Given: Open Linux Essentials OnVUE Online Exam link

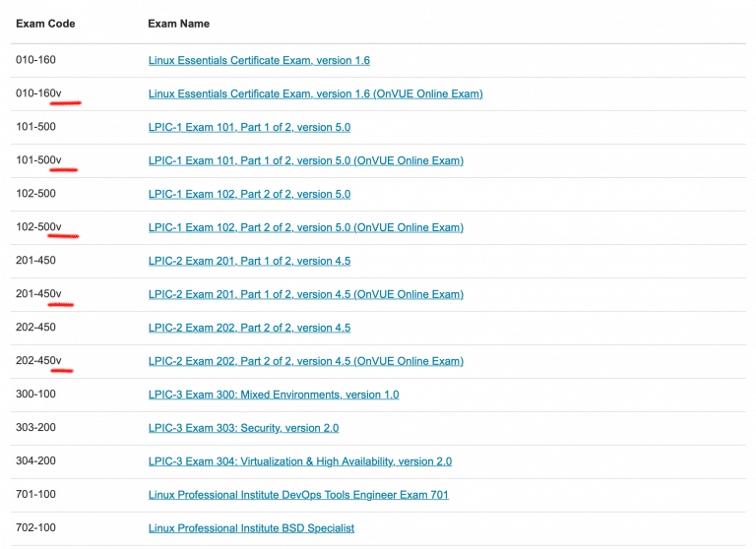Looking at the screenshot, I should 315,94.
